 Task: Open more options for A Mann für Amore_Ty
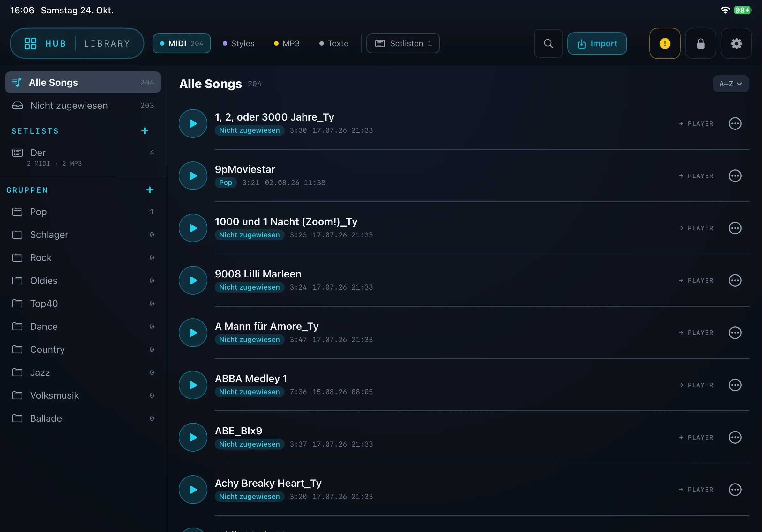click(x=735, y=333)
